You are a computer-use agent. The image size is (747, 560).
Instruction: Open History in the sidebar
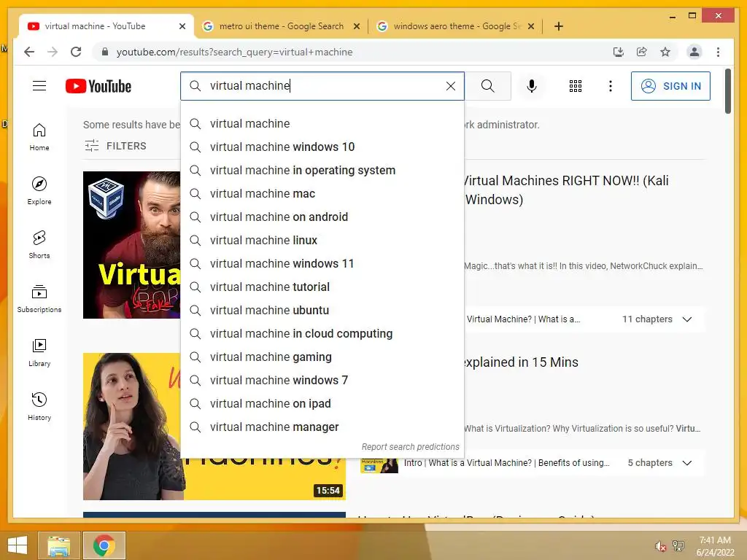(39, 406)
